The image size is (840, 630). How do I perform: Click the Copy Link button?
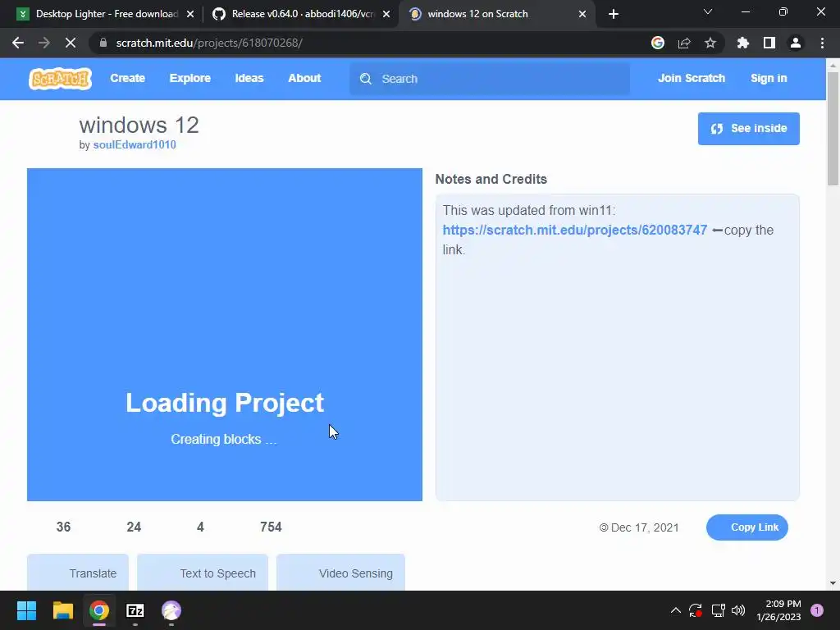(746, 527)
